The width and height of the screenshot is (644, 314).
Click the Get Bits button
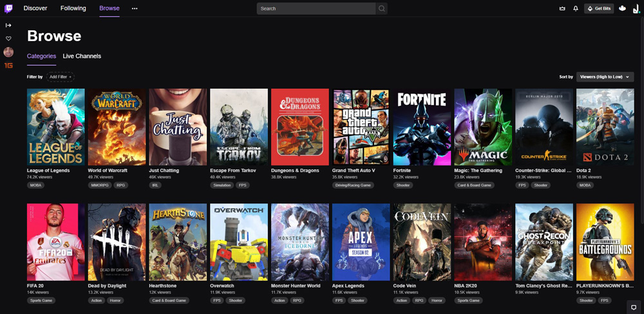(599, 8)
